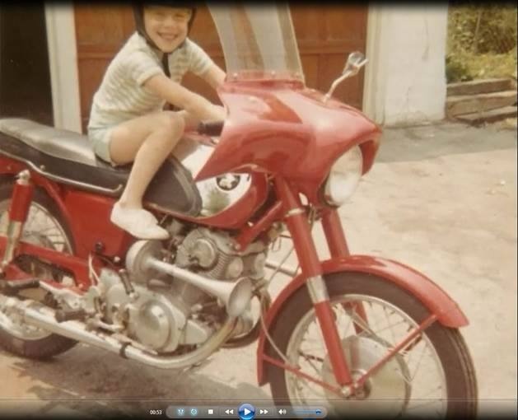Screen dimensions: 518x420
Task: Rewind with the previous button
Action: pos(229,412)
